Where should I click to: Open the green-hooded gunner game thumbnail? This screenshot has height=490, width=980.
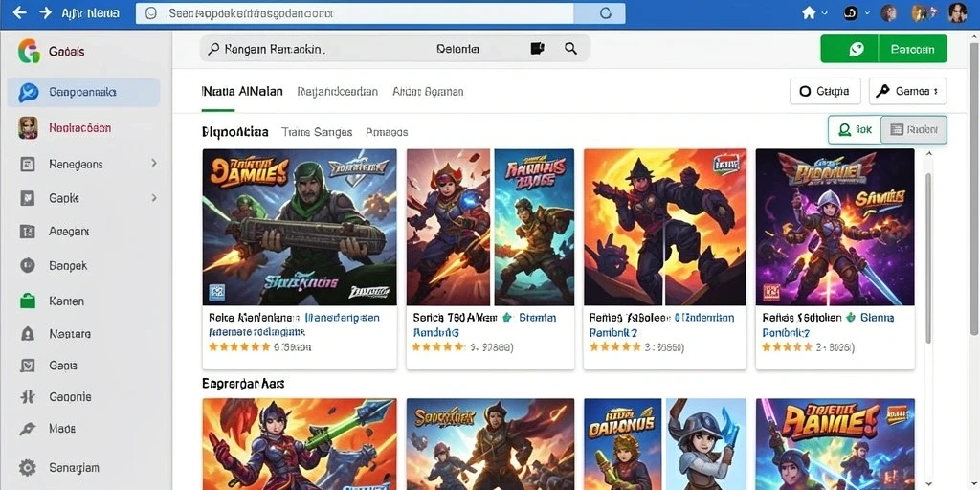(x=300, y=227)
